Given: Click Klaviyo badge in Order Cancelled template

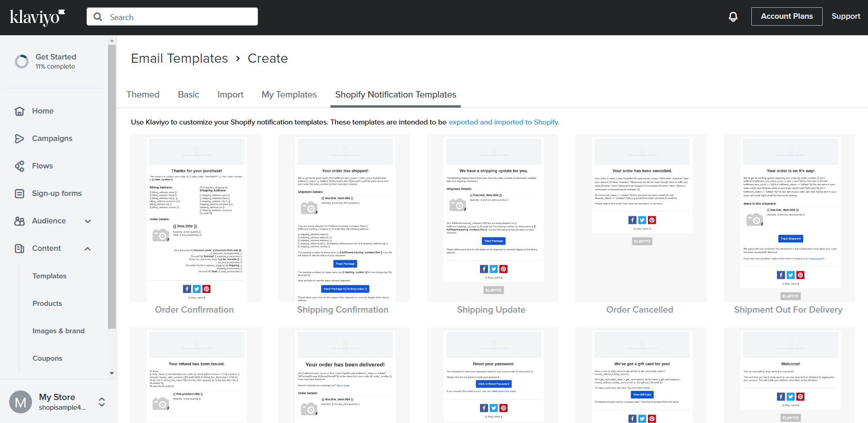Looking at the screenshot, I should point(642,241).
